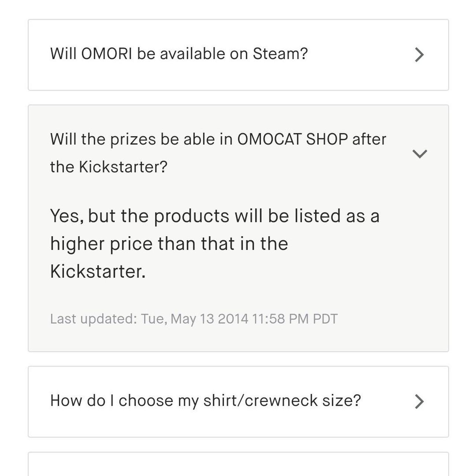Click the "Last updated" timestamp line
Image resolution: width=476 pixels, height=476 pixels.
tap(194, 318)
